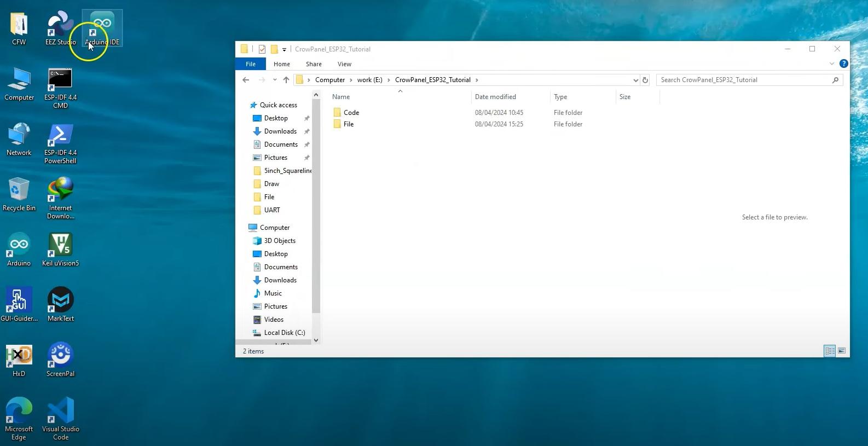Open Customize Quick Access Toolbar dropdown

[284, 50]
